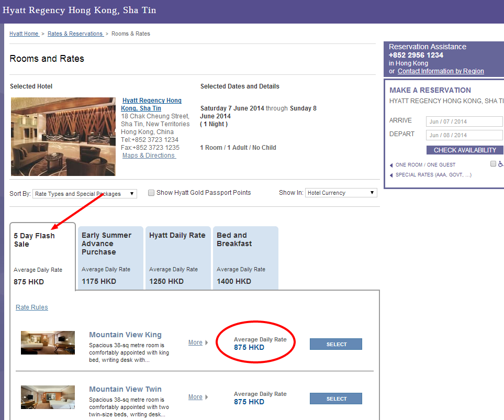The width and height of the screenshot is (504, 420).
Task: Click the 875 HKD rate for Mountain View King
Action: point(249,347)
